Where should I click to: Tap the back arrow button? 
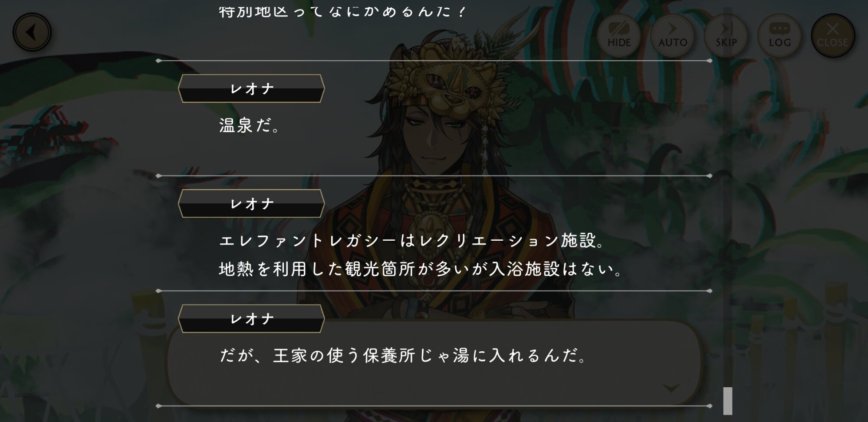(32, 33)
